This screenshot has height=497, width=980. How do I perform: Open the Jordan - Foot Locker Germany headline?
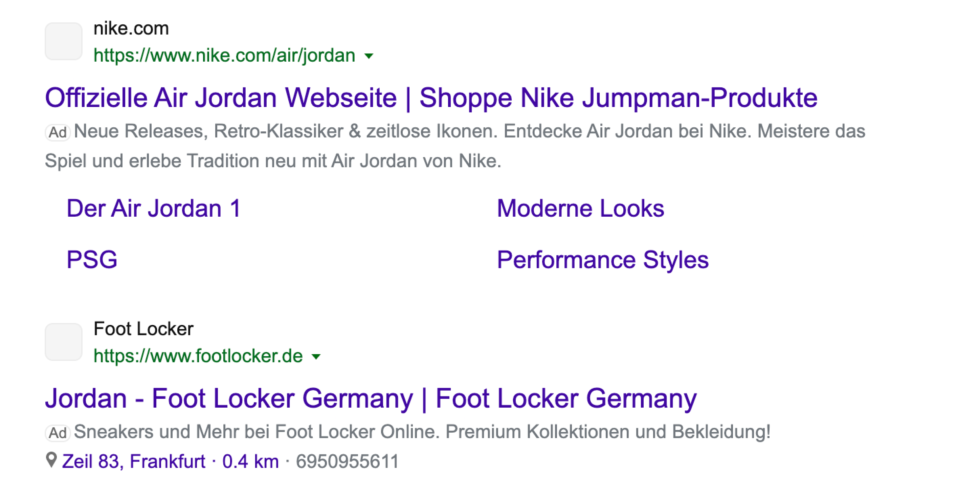[x=371, y=398]
